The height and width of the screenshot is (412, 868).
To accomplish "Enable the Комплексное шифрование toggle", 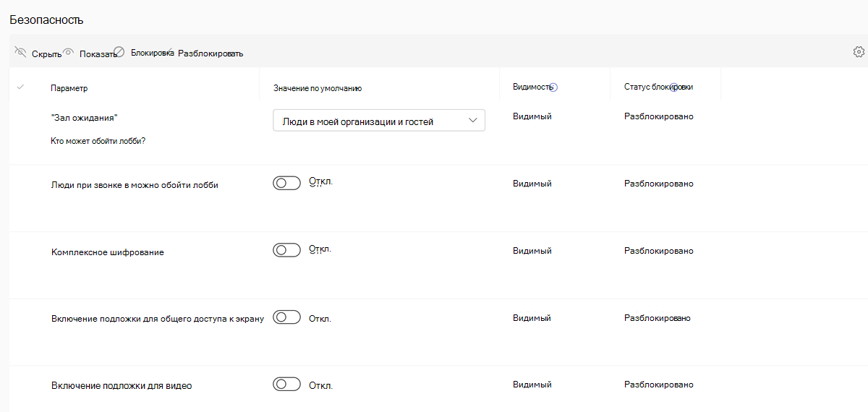I will [286, 250].
